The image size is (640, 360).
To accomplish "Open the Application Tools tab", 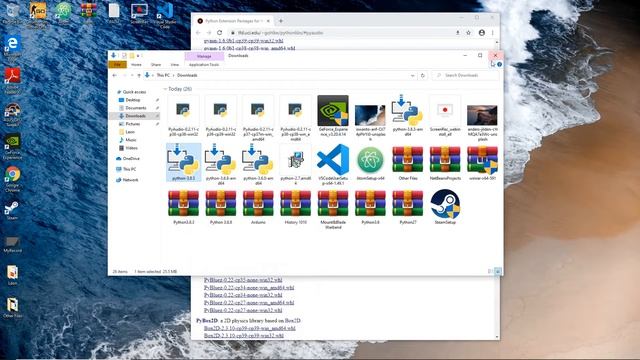I will pyautogui.click(x=204, y=64).
